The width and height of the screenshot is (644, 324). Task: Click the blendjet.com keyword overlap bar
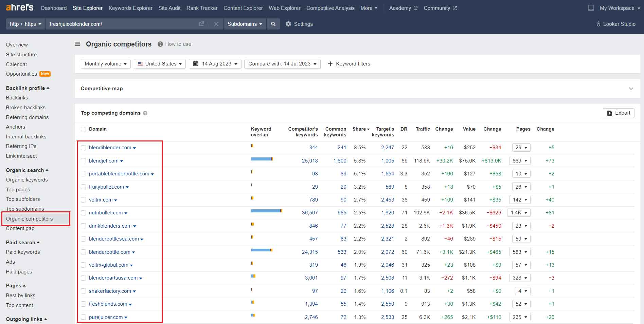pos(262,159)
